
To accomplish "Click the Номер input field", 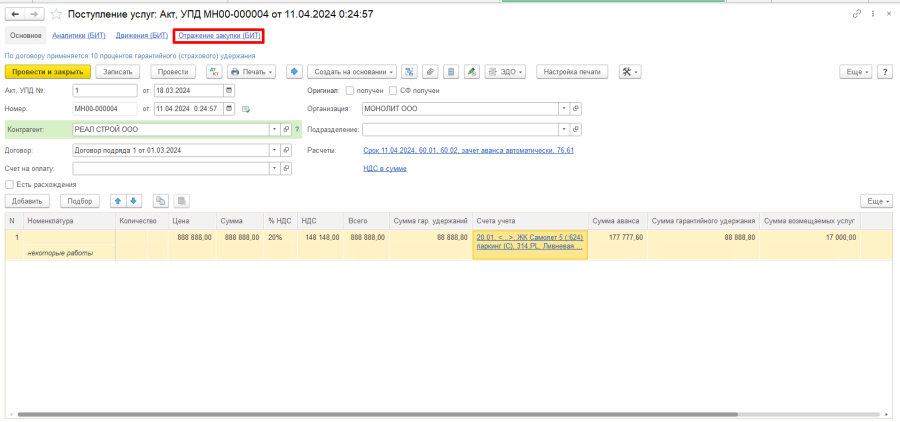I will pos(104,108).
